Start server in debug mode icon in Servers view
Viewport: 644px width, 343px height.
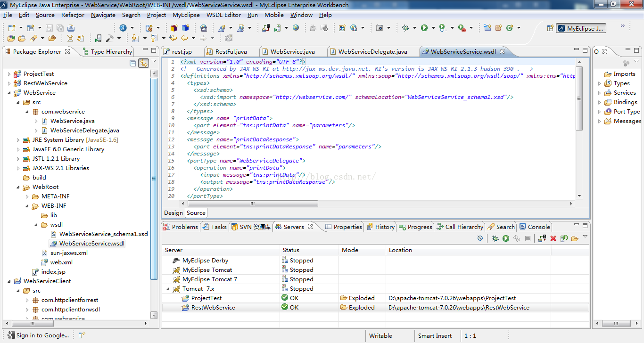(495, 238)
